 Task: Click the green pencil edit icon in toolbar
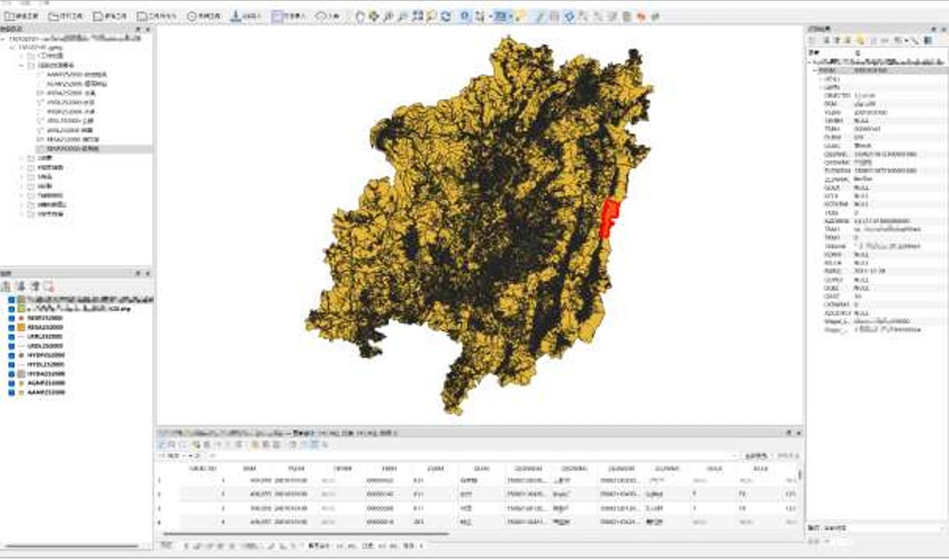click(x=541, y=17)
